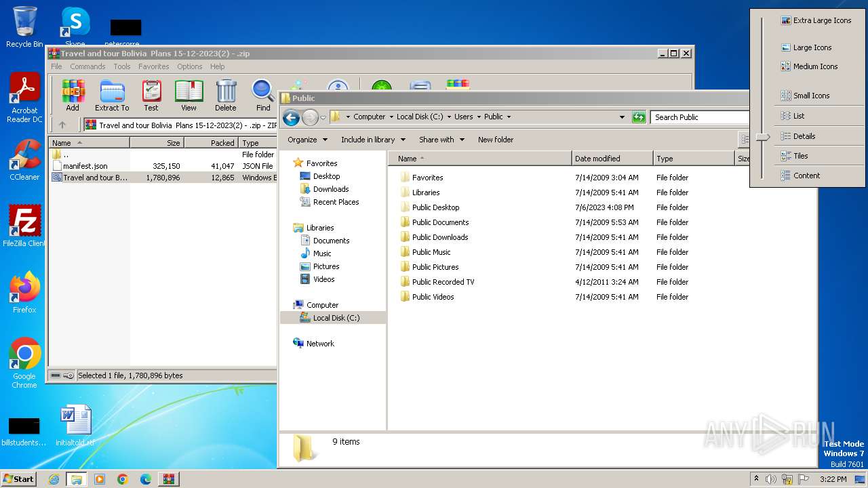
Task: Select Content view option
Action: pos(800,176)
